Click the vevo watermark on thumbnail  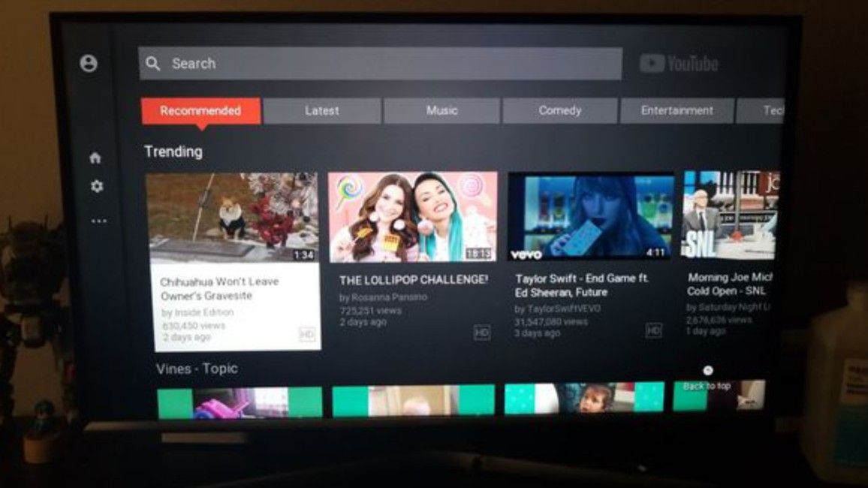526,255
